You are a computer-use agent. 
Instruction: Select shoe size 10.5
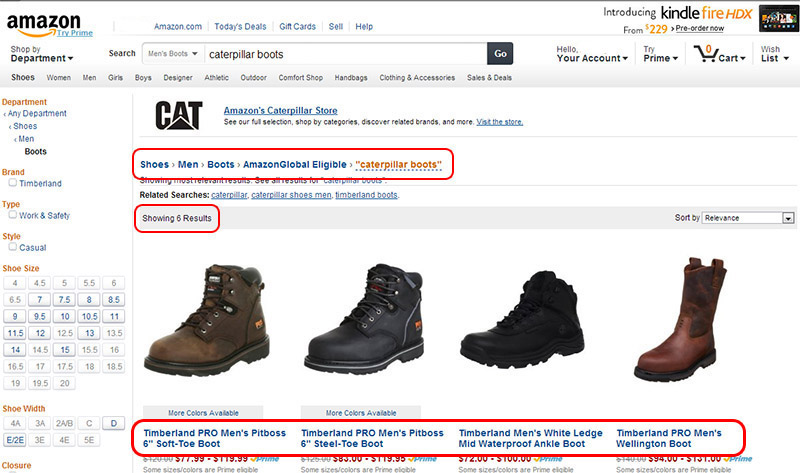(87, 315)
